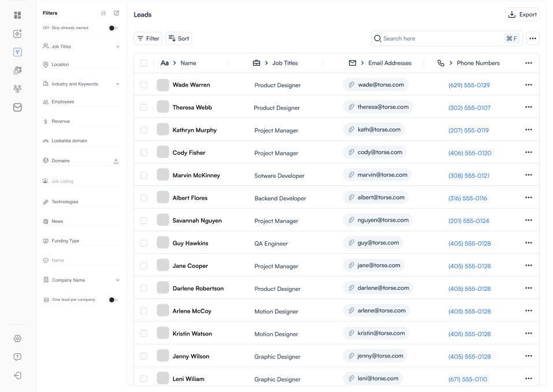Select the people icon in the sidebar
Image resolution: width=553 pixels, height=392 pixels.
point(17,88)
